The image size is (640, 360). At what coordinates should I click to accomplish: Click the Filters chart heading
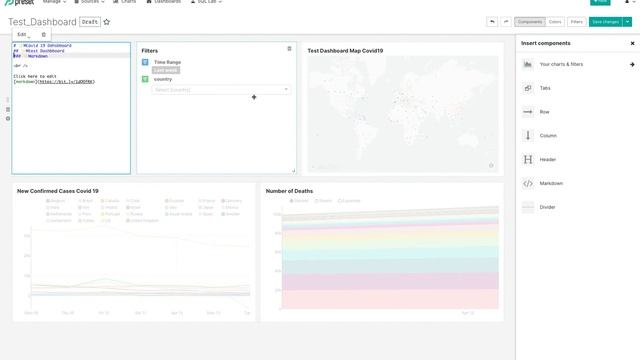[x=149, y=51]
